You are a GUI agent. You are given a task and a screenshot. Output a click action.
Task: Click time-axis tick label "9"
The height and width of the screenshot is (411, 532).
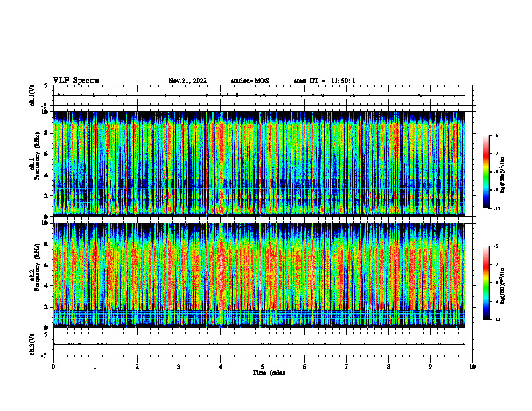430,367
